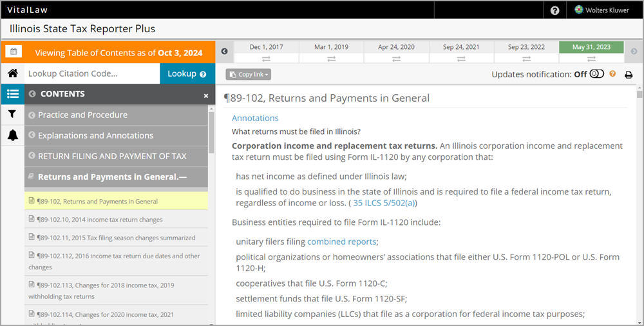Click compare arrows under Apr 24, 2020
This screenshot has height=326, width=644.
coord(396,59)
